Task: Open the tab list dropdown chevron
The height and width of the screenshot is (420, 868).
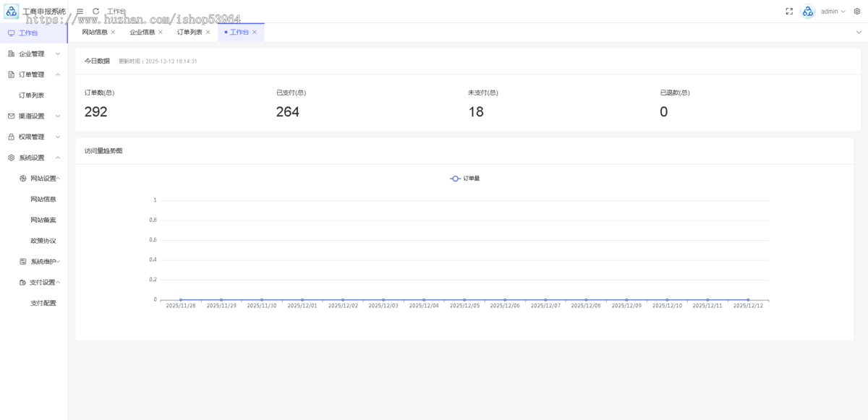Action: point(859,33)
